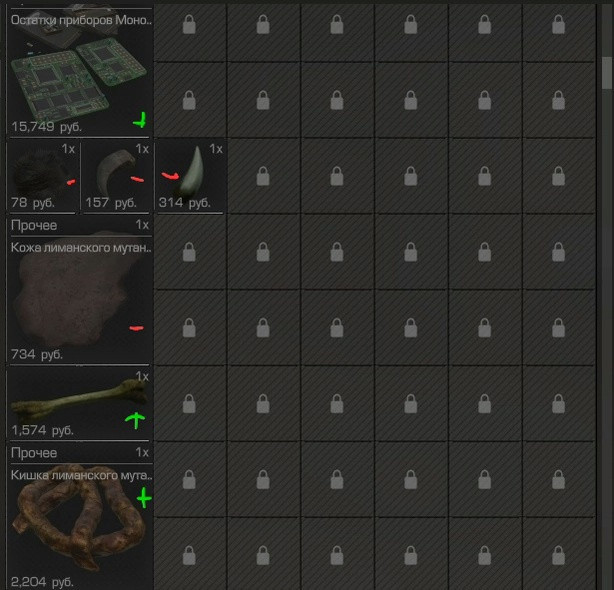This screenshot has width=614, height=590.
Task: Click the bone item priced 1,574 руб.
Action: (x=79, y=403)
